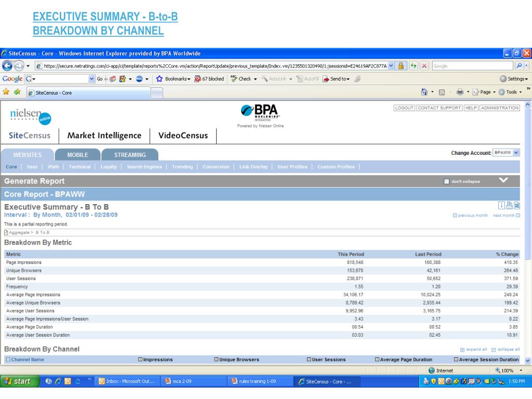Click the RSS feeds icon in command bar
Viewport: 532px width, 399px height.
442,92
